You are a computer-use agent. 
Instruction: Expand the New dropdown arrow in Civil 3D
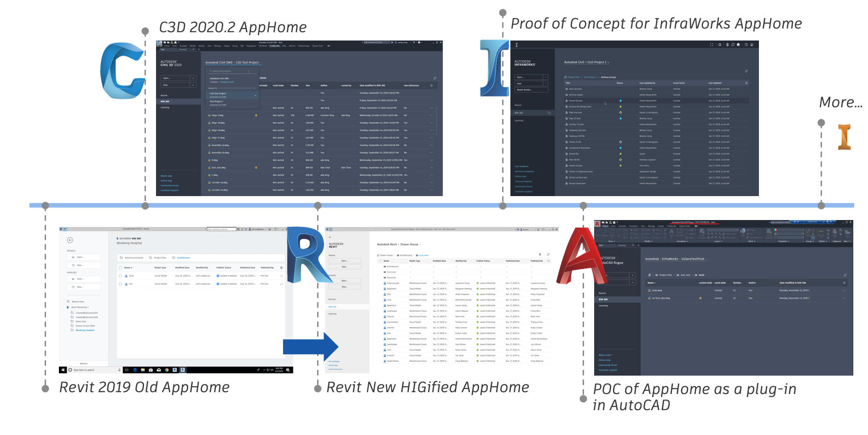coord(193,85)
